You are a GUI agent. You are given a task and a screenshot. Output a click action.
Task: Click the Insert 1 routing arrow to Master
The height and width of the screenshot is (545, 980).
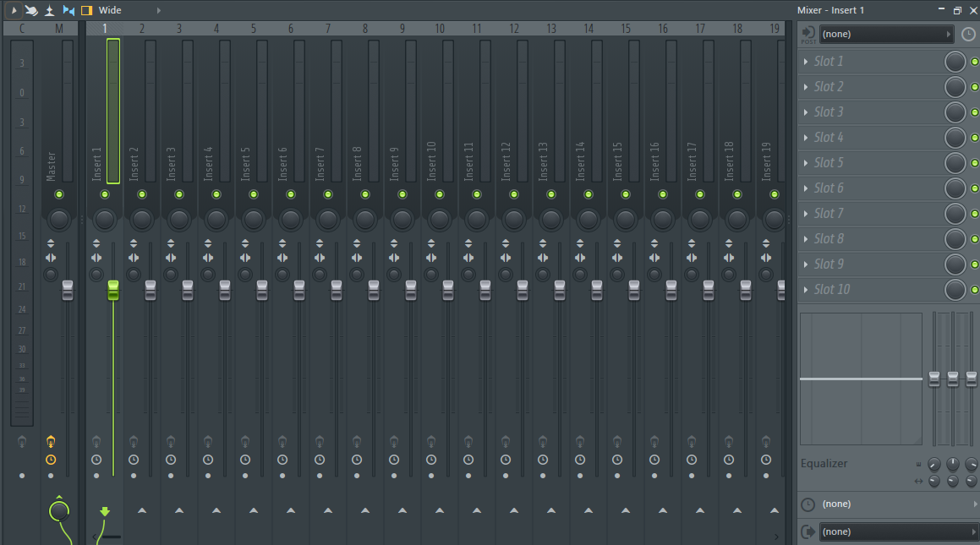104,512
